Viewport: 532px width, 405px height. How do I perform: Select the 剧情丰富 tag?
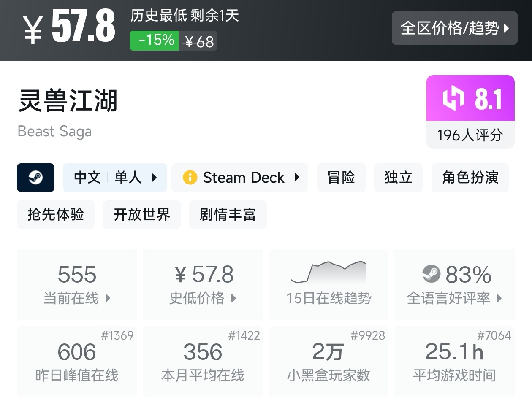point(228,215)
